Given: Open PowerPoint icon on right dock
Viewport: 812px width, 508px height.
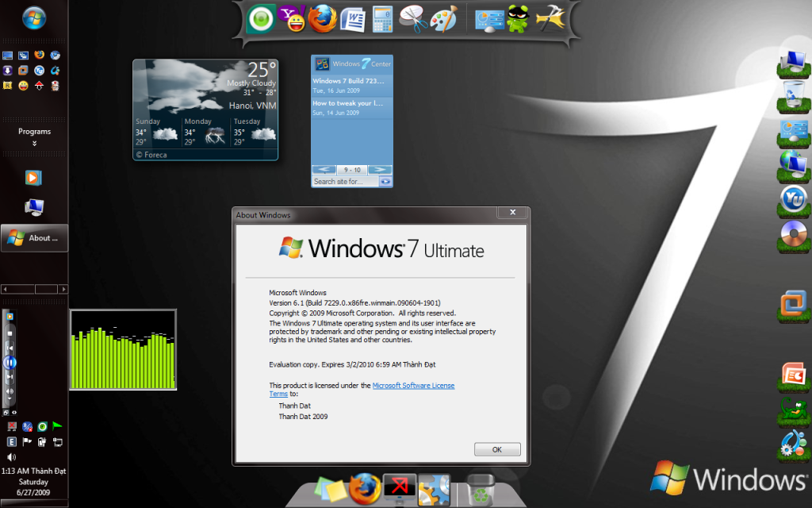Looking at the screenshot, I should point(793,375).
